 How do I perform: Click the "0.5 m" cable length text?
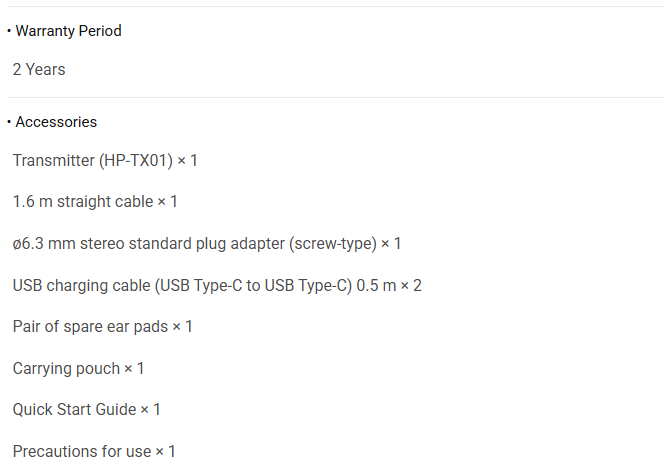point(375,286)
